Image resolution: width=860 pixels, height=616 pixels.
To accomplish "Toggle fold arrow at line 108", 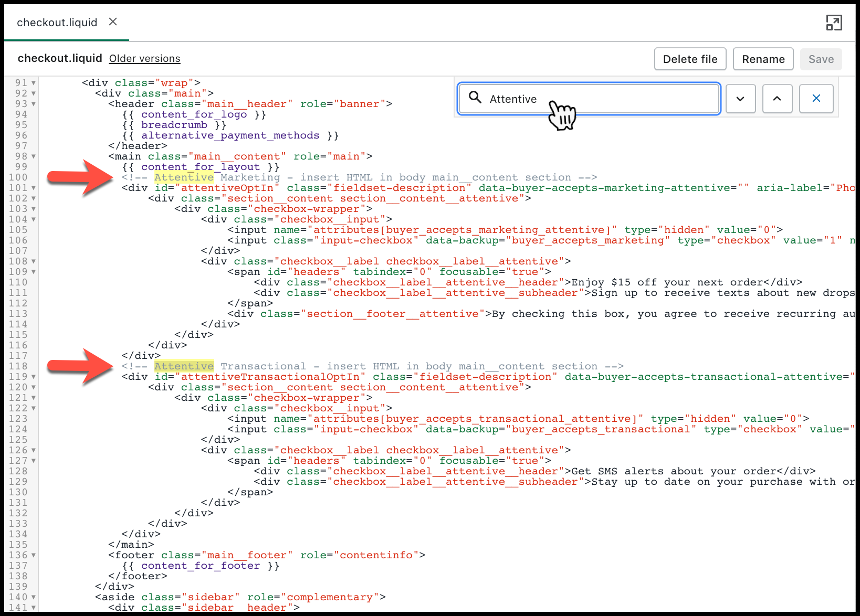I will click(x=34, y=261).
